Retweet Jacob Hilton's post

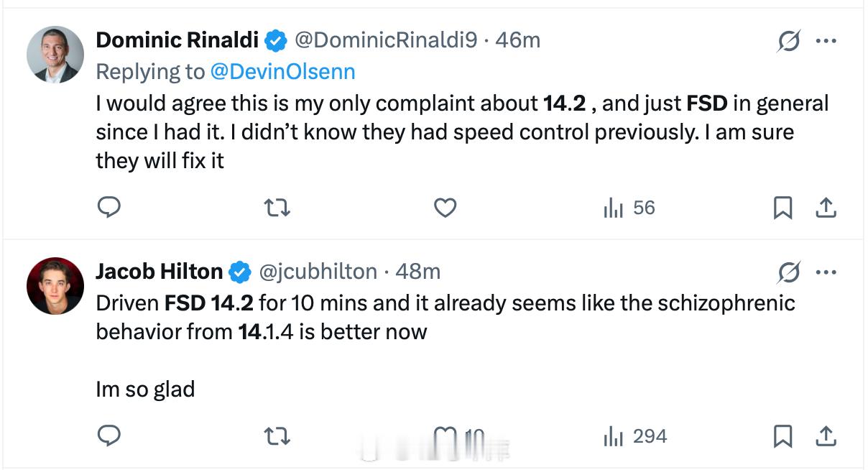coord(277,436)
